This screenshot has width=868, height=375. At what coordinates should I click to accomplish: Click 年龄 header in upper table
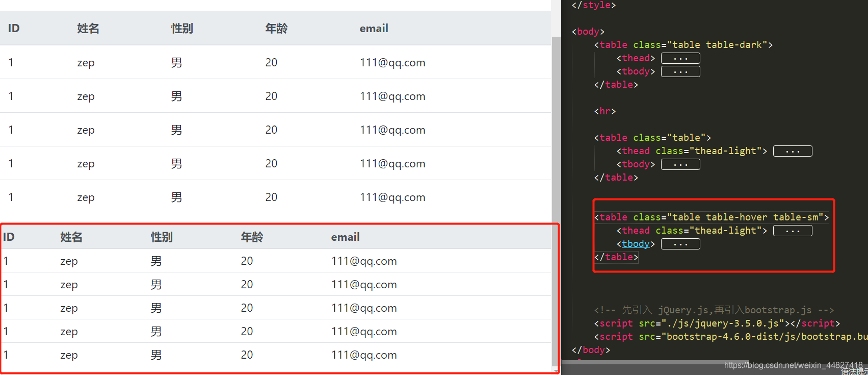276,29
